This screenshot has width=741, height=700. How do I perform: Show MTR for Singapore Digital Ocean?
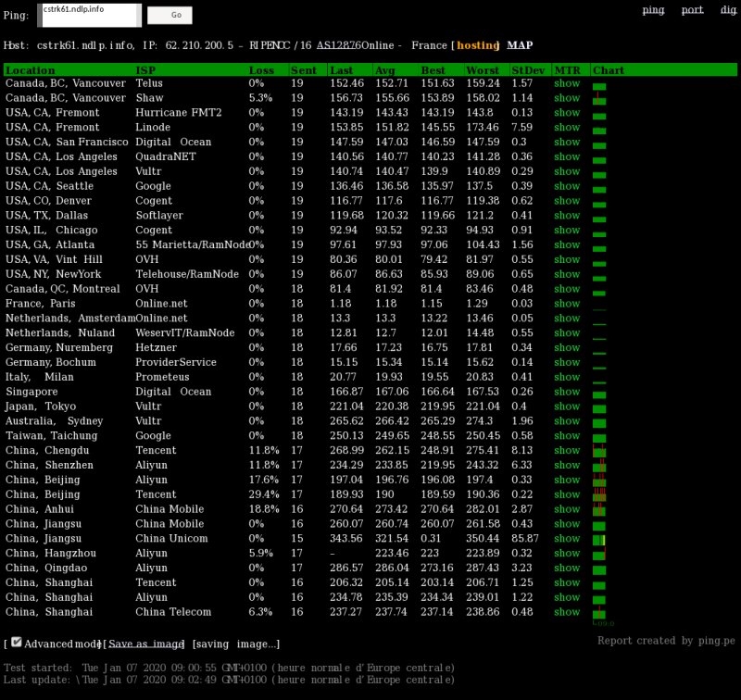[567, 391]
